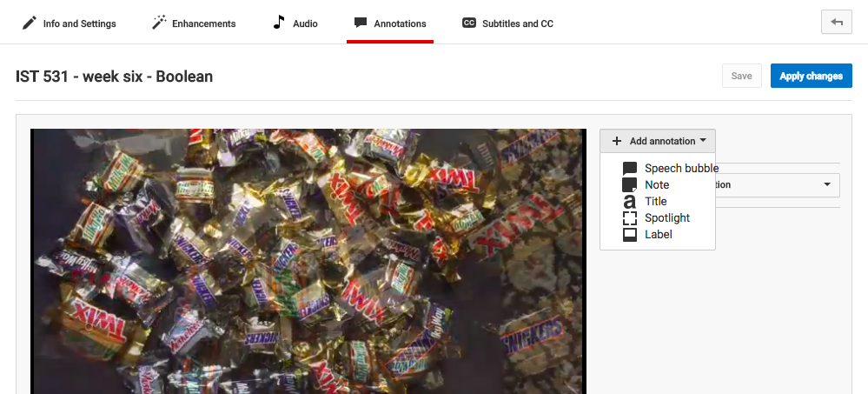Click the Apply changes button

tap(811, 76)
